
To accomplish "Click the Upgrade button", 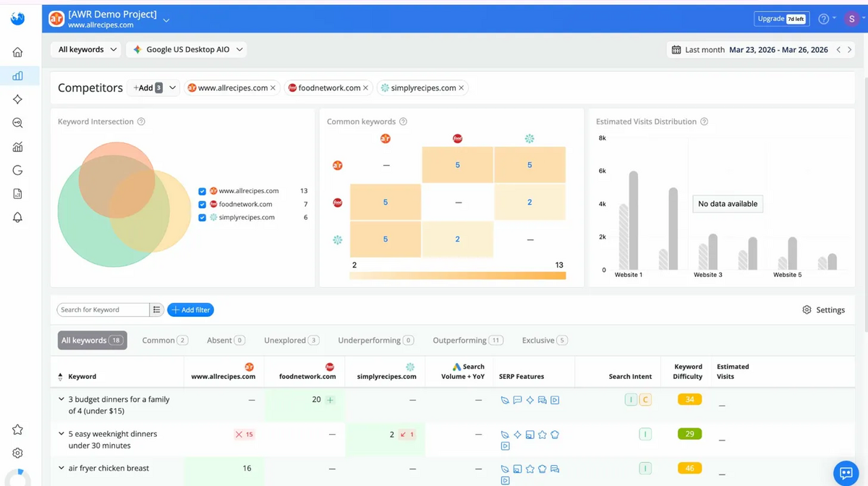I will point(781,19).
